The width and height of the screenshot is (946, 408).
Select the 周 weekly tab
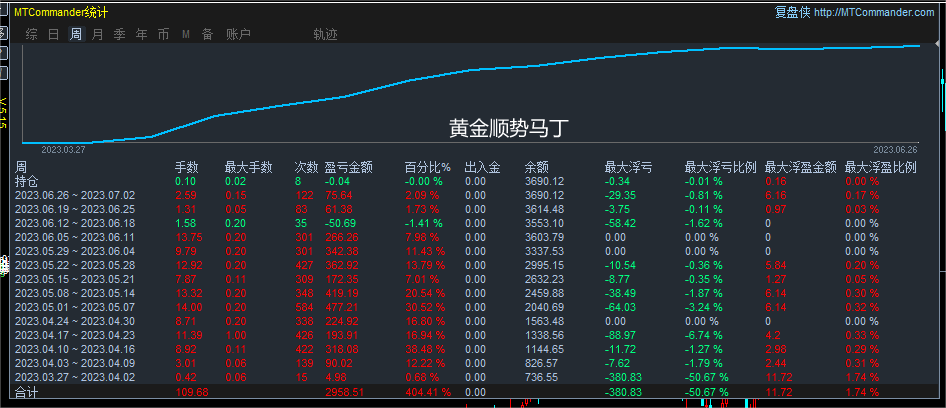[x=76, y=34]
